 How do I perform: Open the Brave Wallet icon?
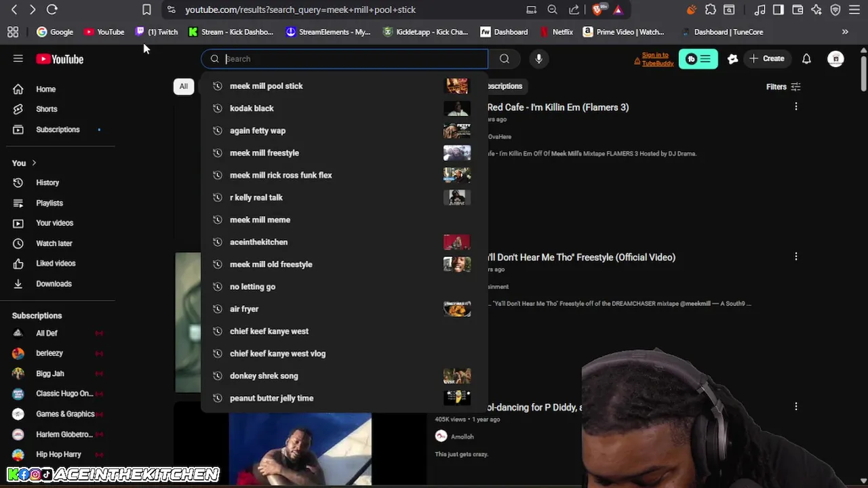pos(797,9)
